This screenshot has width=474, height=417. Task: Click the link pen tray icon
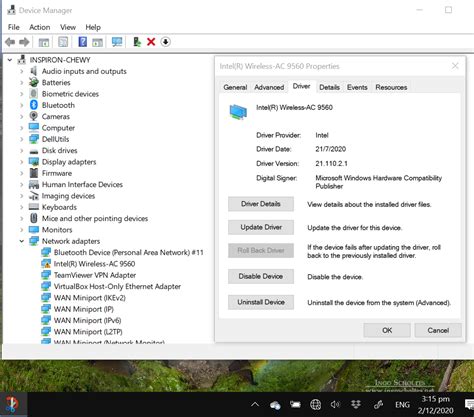[x=378, y=405]
